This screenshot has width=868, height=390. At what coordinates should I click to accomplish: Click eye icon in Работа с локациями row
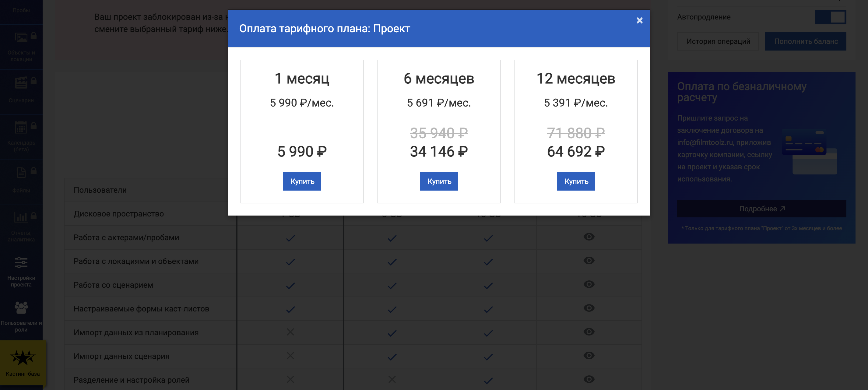coord(589,261)
